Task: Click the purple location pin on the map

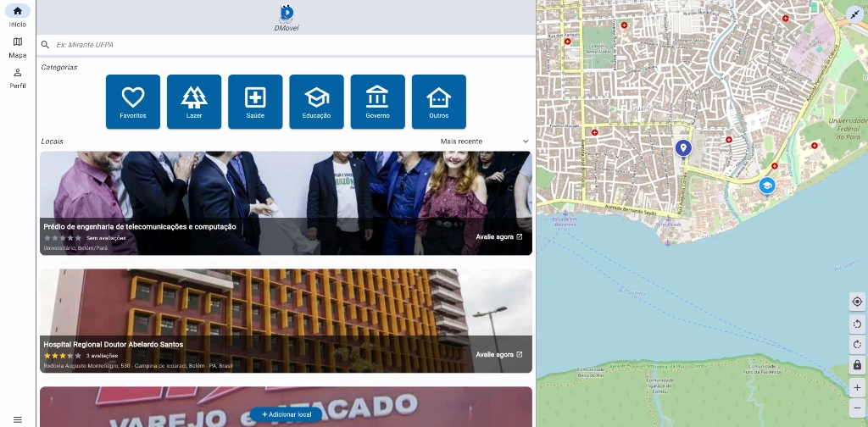Action: 683,148
